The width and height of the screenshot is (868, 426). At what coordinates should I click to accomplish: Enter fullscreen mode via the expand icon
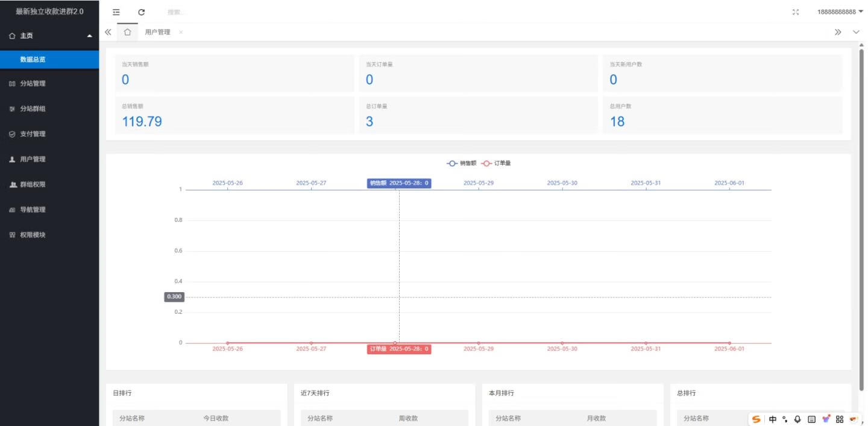pos(796,11)
